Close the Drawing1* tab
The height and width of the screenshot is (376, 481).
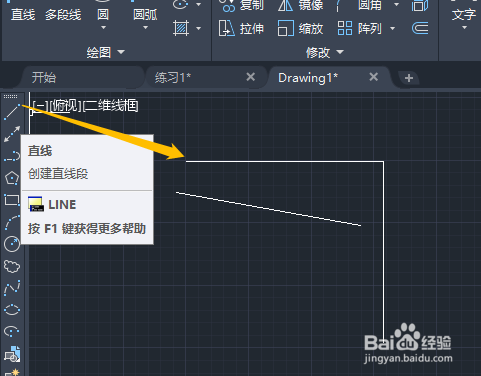point(374,77)
